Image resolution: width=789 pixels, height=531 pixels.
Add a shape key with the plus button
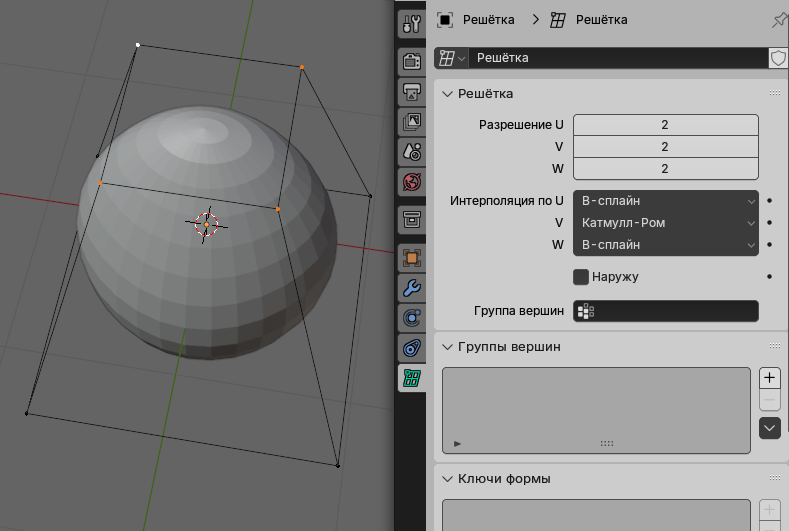point(769,510)
